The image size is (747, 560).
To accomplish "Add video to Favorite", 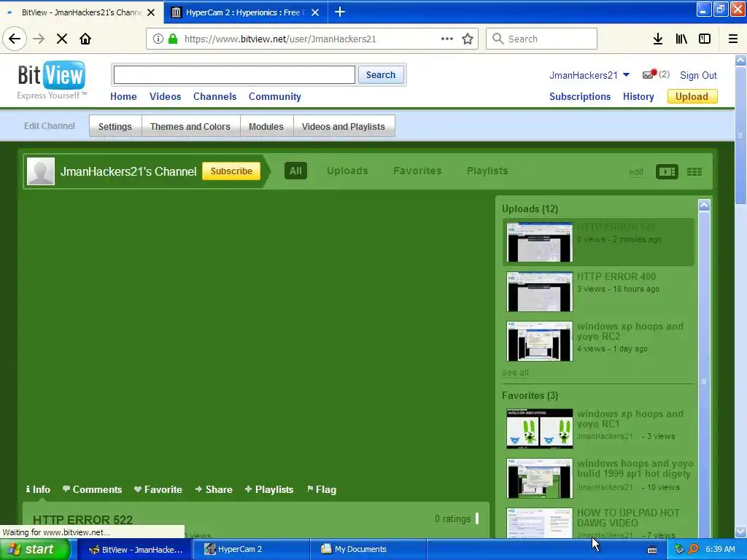I will (158, 489).
